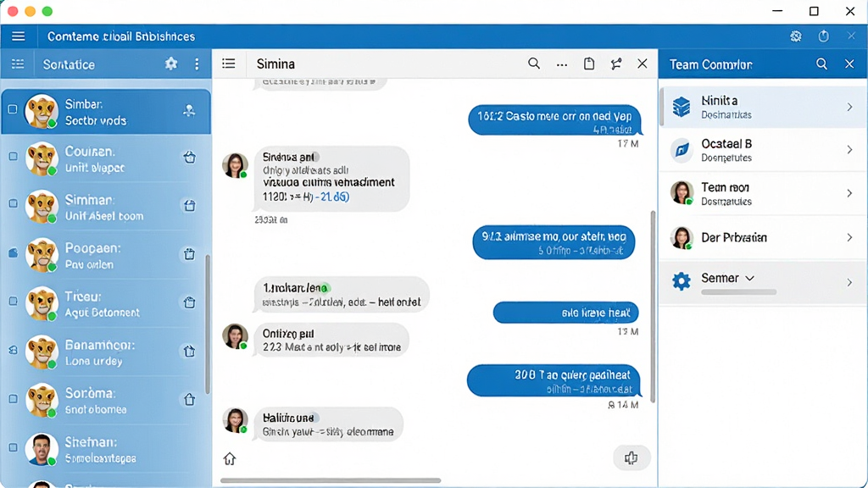Untick the filled checkbox beside Poopaen
The image size is (868, 488).
(13, 252)
